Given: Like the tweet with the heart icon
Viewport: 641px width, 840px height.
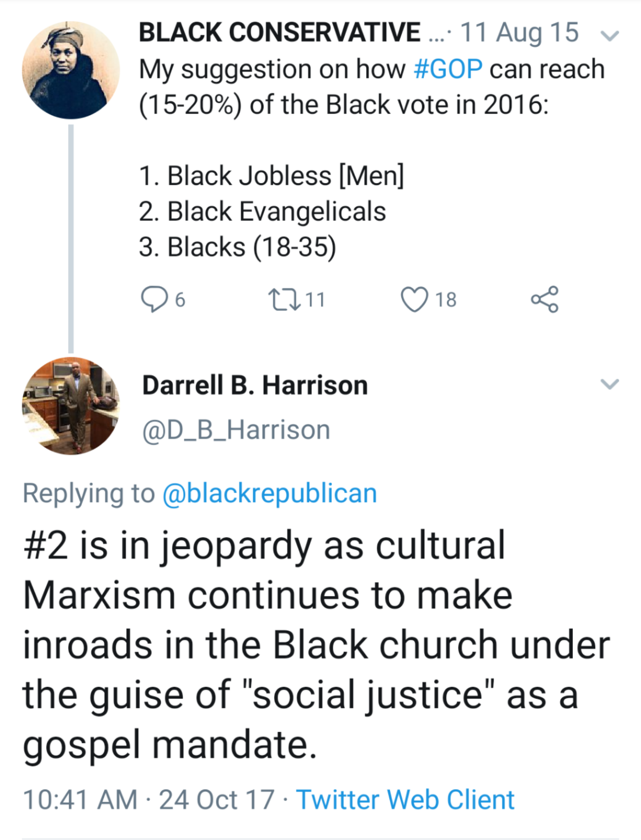Looking at the screenshot, I should (x=414, y=299).
